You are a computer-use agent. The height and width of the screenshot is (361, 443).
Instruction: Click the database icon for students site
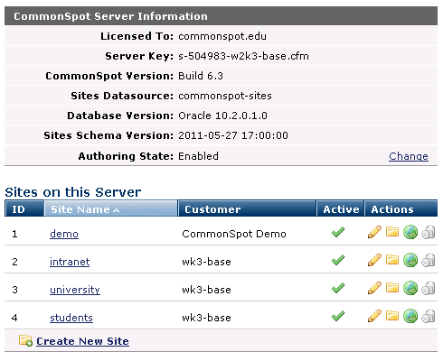pyautogui.click(x=428, y=316)
